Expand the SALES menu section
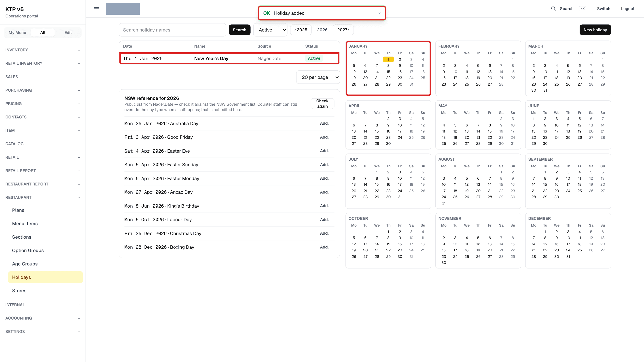Image resolution: width=644 pixels, height=362 pixels. coord(43,77)
